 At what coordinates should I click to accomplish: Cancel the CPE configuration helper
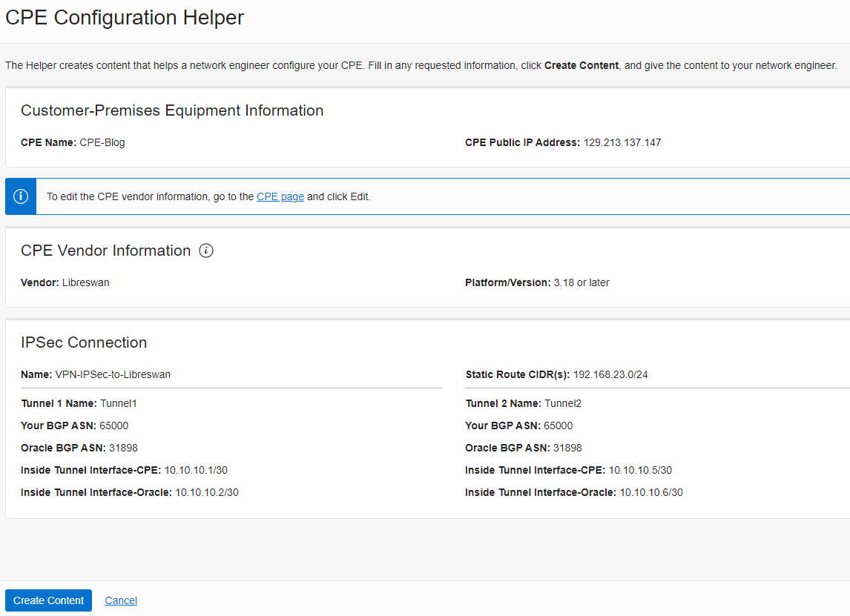coord(121,600)
